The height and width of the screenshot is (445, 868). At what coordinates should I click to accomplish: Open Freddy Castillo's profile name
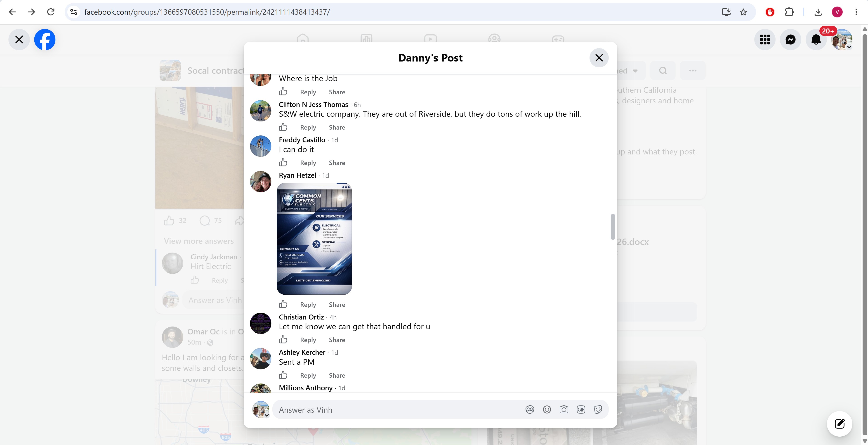click(x=302, y=140)
